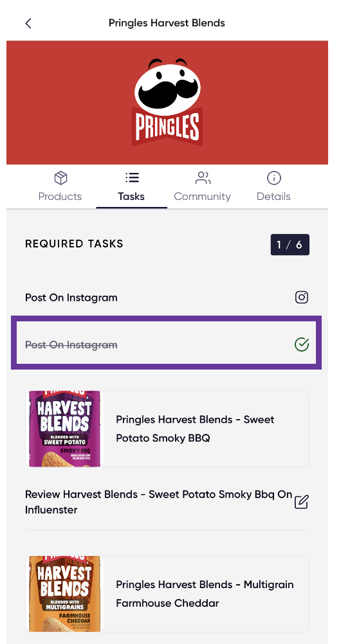This screenshot has height=644, width=350.
Task: Open Multigrain Farmhouse Cheddar can thumbnail
Action: click(64, 594)
